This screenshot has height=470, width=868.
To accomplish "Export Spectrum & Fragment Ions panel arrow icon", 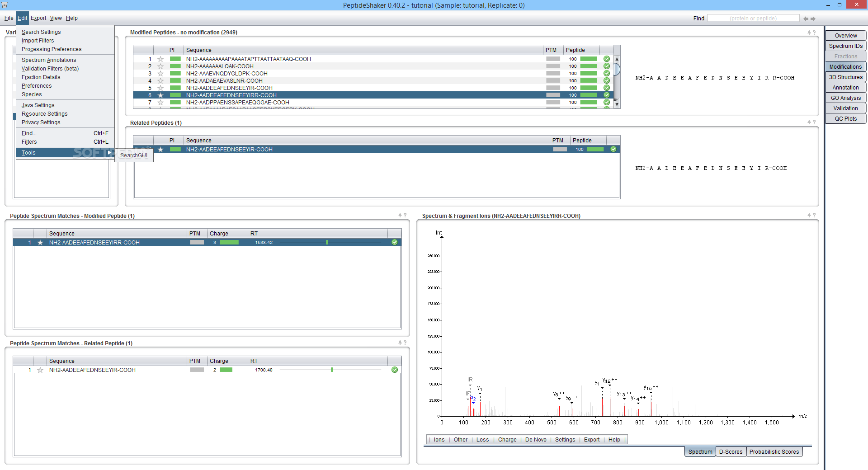I will pos(809,215).
